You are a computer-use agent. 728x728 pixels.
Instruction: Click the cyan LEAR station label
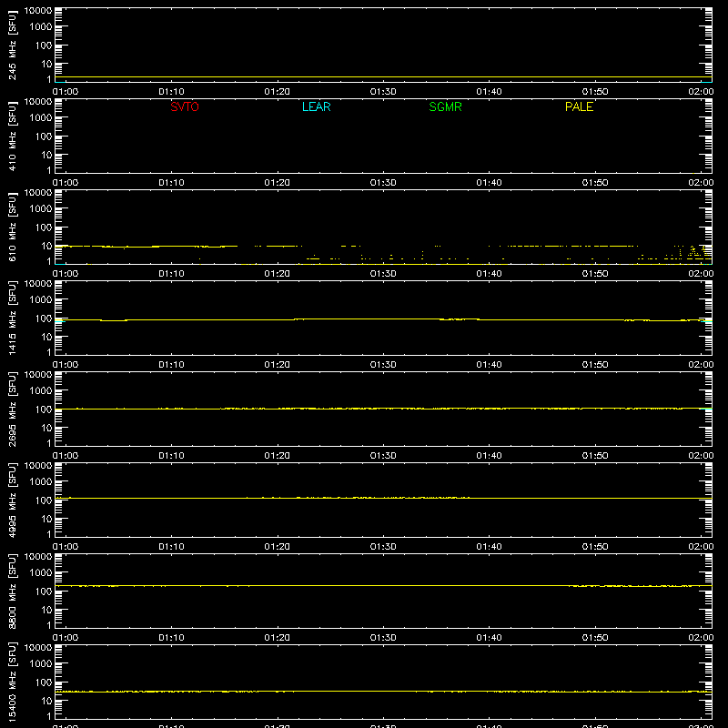[316, 106]
